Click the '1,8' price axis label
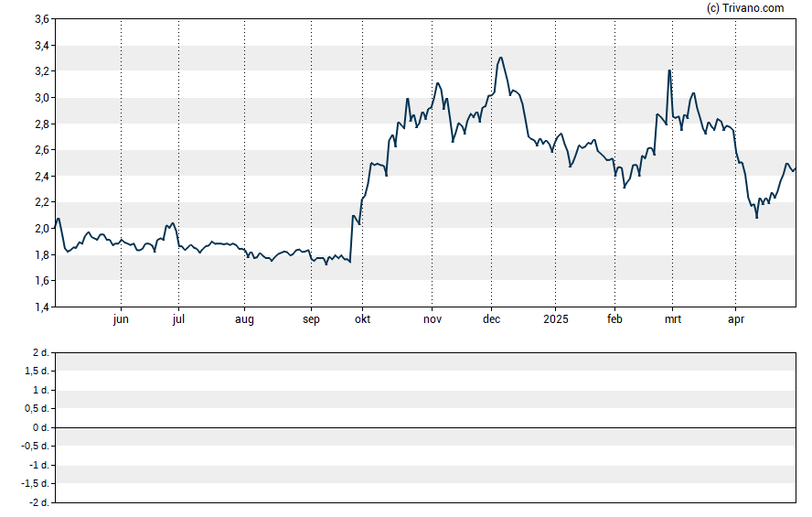The width and height of the screenshot is (812, 517). click(42, 254)
